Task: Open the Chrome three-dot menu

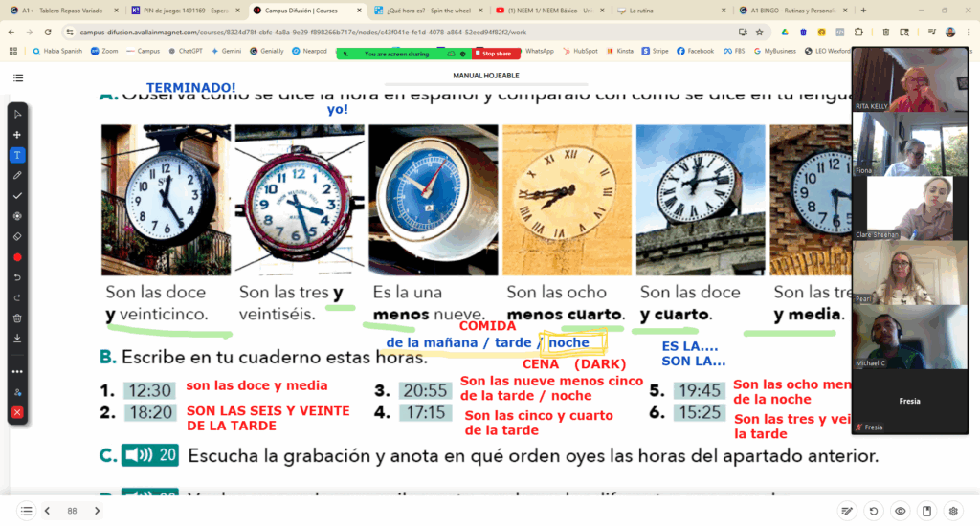Action: 969,32
